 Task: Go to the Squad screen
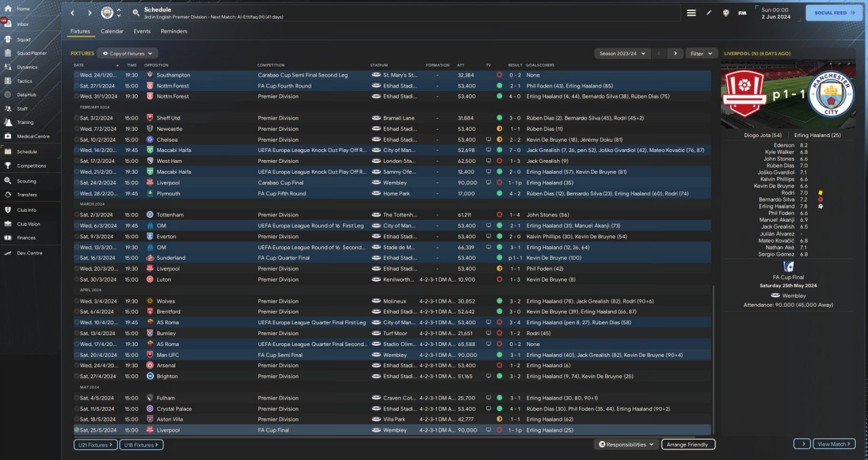click(x=24, y=39)
